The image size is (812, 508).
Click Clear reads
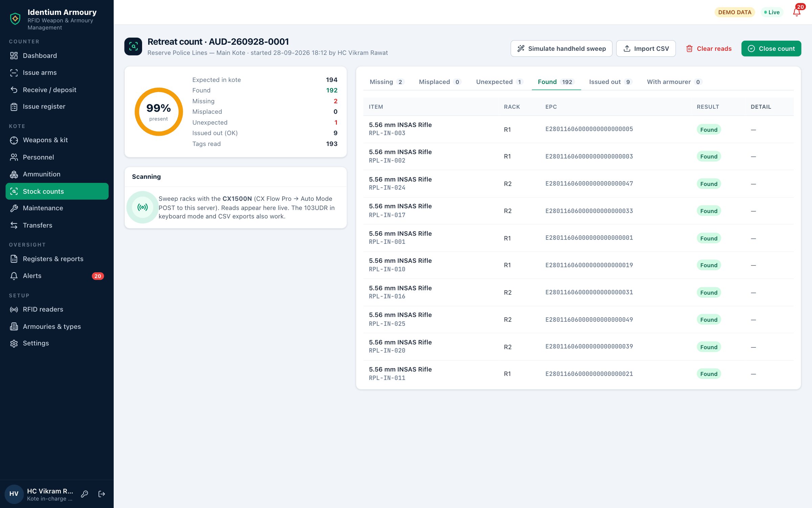pyautogui.click(x=709, y=48)
